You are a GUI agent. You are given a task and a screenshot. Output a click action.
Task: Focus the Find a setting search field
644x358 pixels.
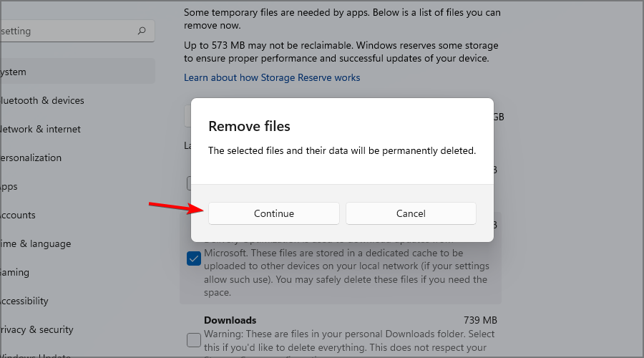77,31
